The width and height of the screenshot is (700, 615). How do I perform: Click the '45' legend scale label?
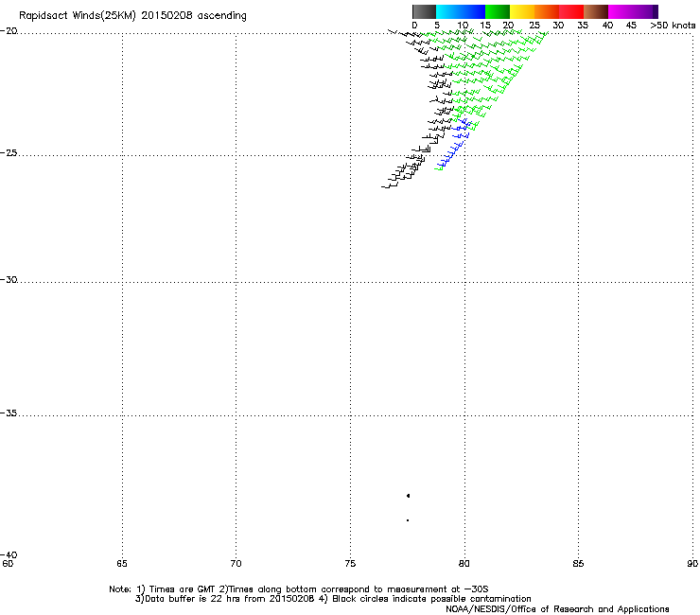631,26
